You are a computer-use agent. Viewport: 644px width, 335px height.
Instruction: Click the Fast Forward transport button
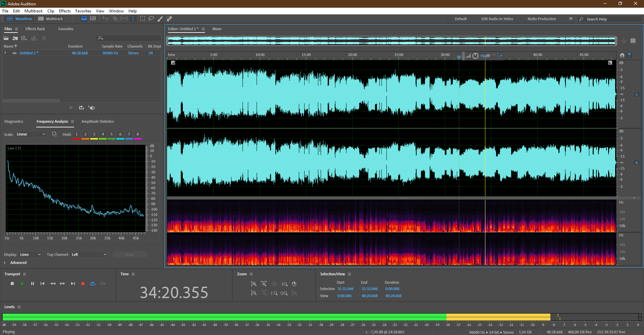62,284
